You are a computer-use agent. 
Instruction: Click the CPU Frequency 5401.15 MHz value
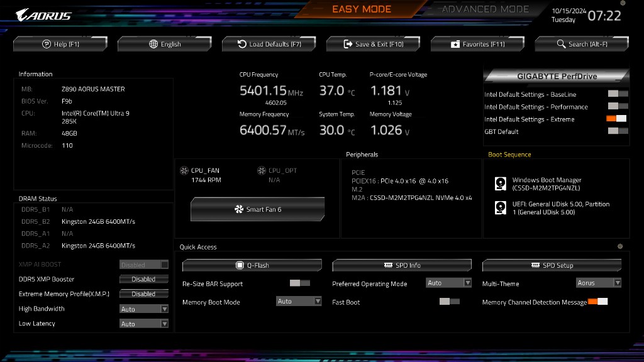(271, 90)
